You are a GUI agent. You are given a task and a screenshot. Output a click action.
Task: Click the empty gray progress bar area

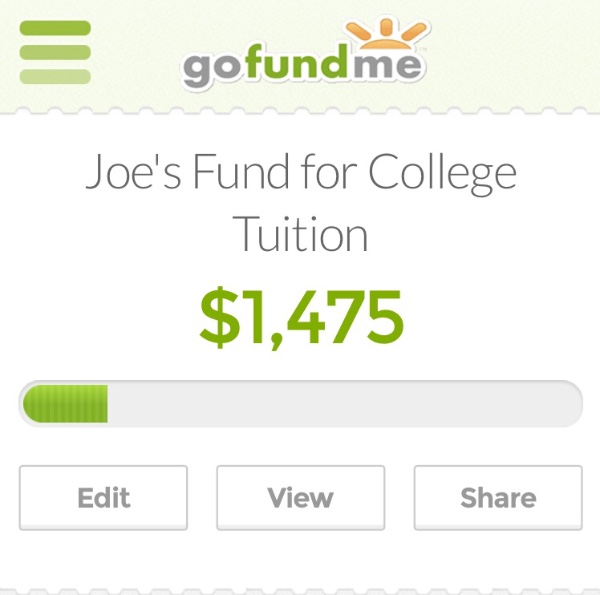pos(344,404)
